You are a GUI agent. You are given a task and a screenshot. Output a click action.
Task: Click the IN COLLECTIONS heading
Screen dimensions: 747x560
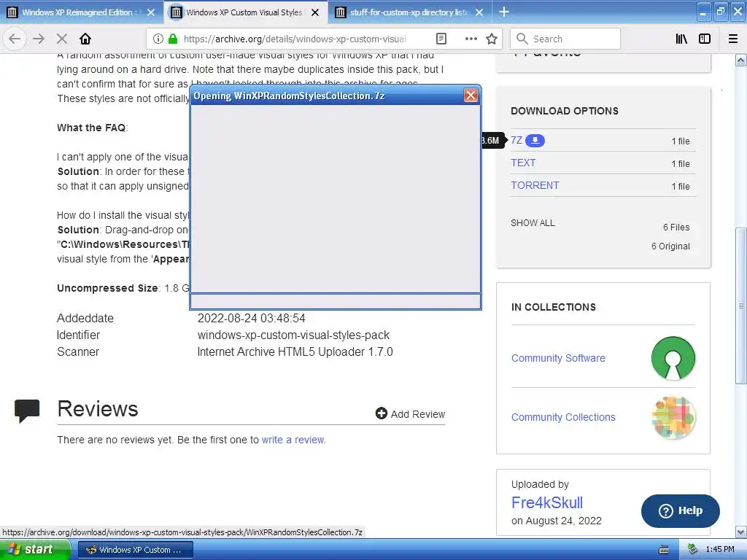tap(554, 307)
